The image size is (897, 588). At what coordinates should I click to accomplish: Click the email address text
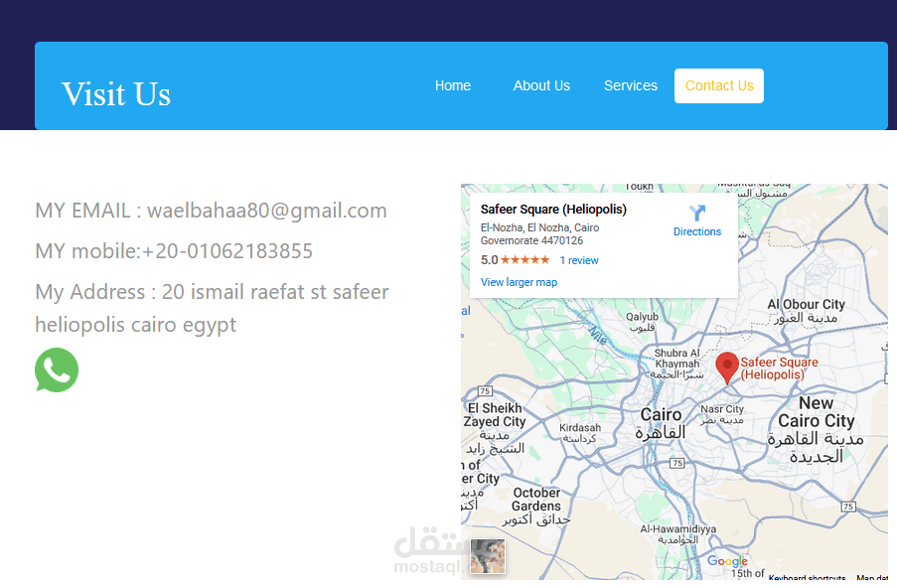coord(267,211)
